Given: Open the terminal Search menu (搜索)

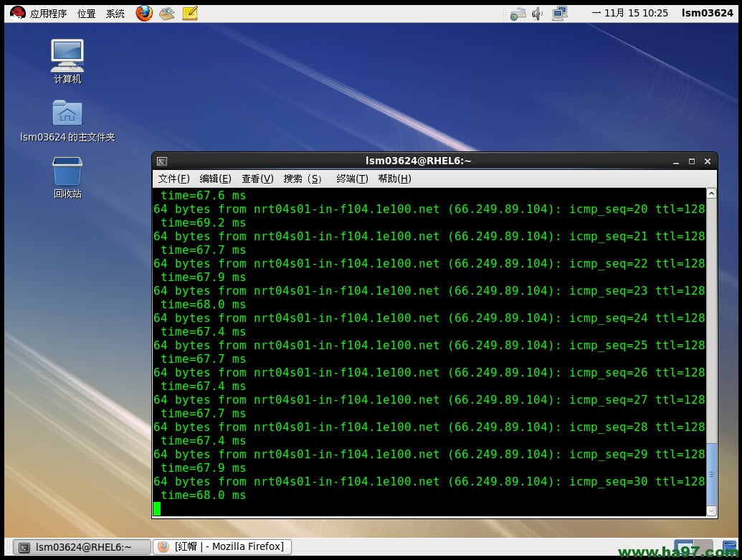Looking at the screenshot, I should 303,179.
